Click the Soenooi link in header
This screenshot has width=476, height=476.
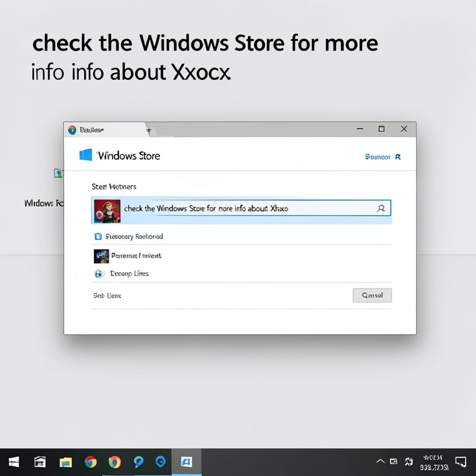click(377, 157)
